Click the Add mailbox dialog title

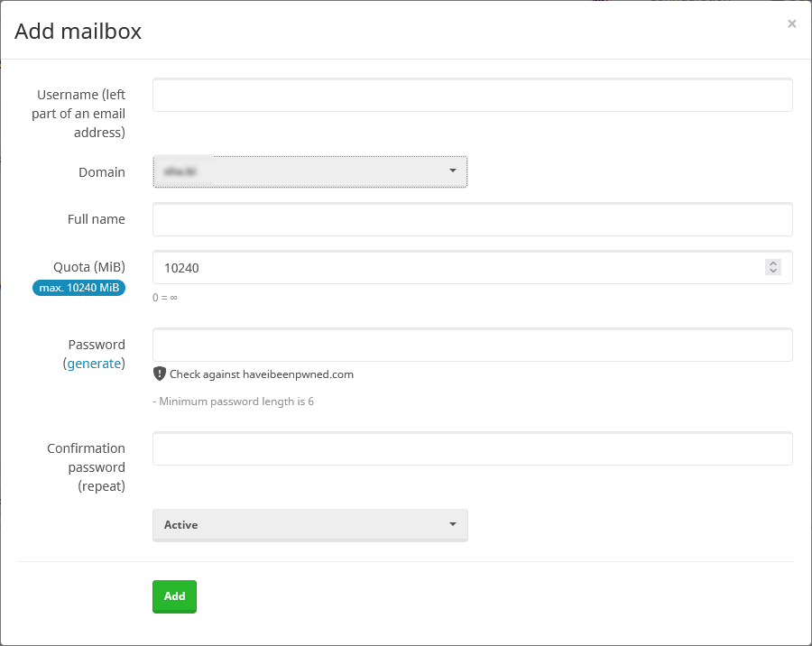[x=78, y=32]
